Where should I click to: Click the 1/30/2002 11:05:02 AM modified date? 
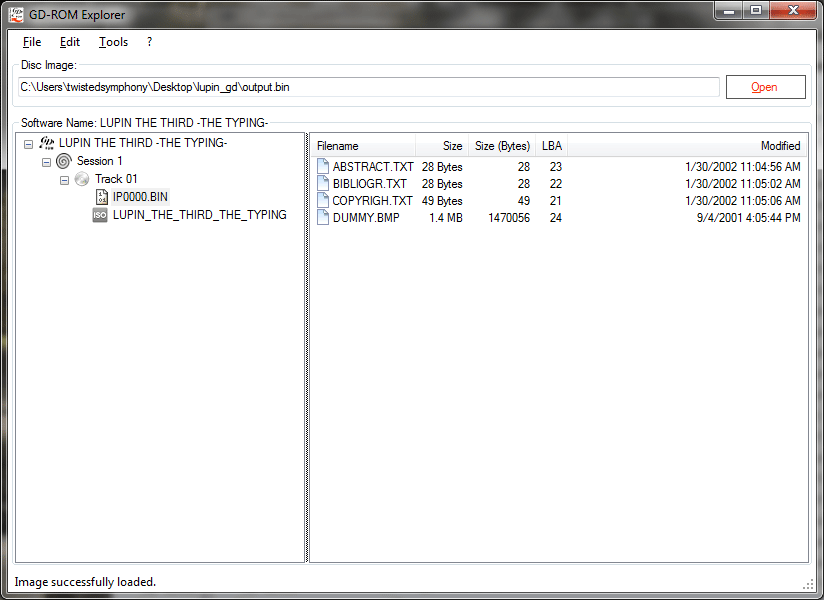point(743,184)
